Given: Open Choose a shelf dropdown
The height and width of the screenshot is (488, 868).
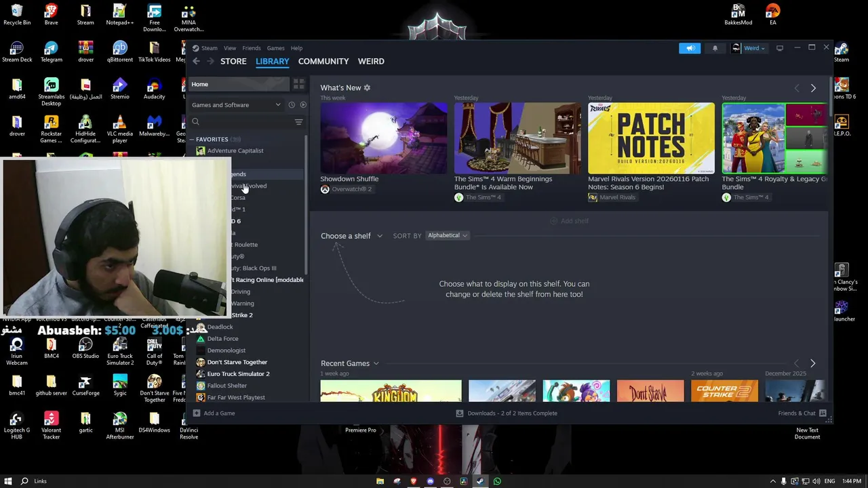Looking at the screenshot, I should click(351, 236).
